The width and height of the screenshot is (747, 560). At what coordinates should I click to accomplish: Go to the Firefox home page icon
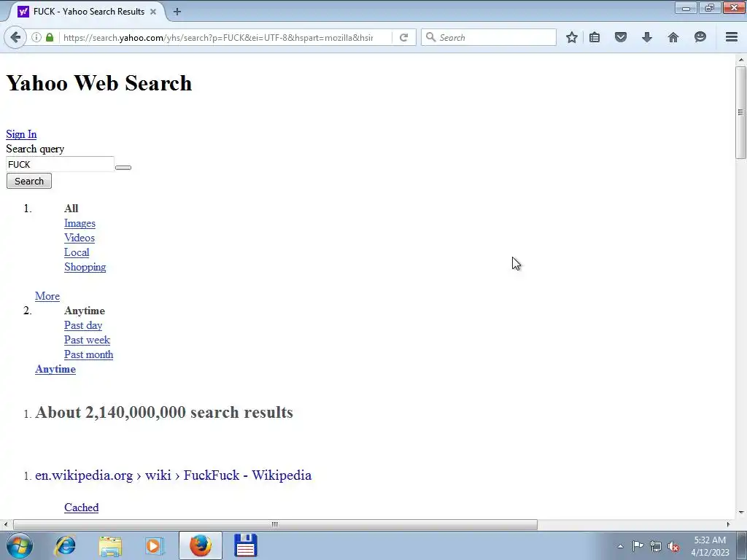[x=673, y=37]
